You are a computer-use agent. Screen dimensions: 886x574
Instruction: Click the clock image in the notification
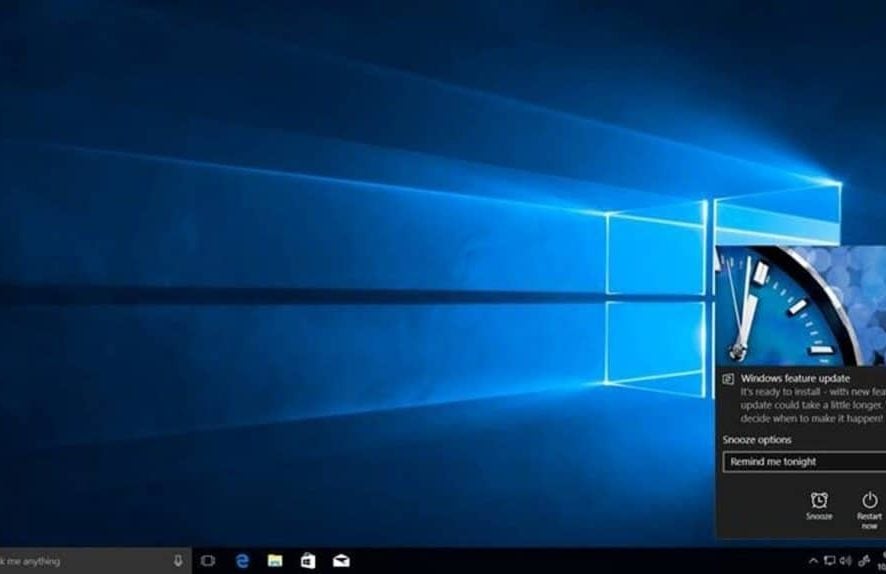[801, 306]
